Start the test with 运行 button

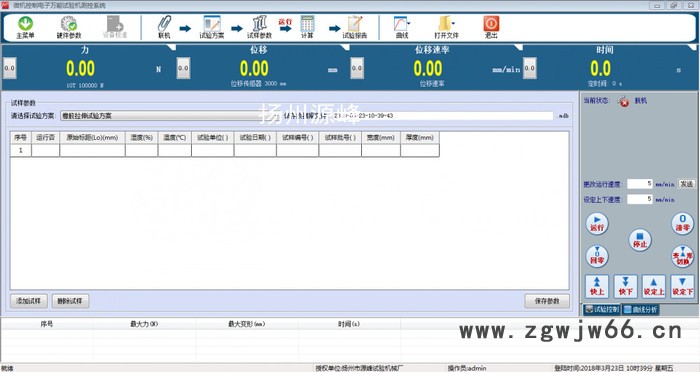point(597,224)
